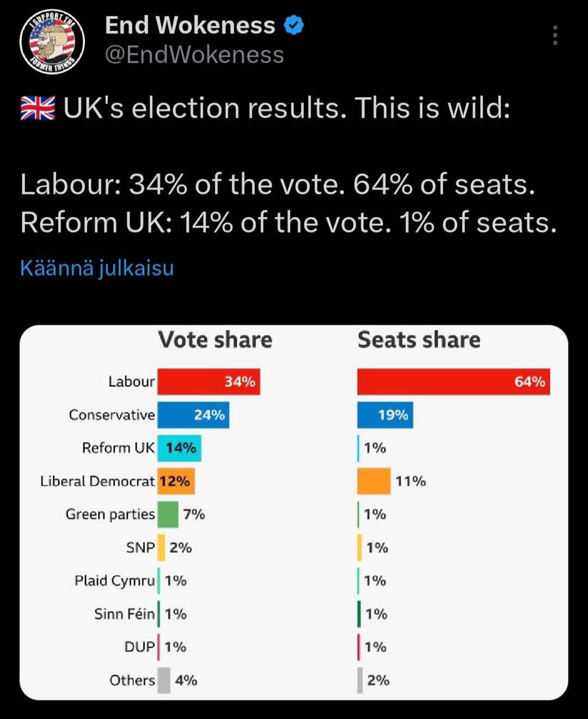Click the red Labour 64% seats bar
Viewport: 588px width, 719px height.
[453, 382]
